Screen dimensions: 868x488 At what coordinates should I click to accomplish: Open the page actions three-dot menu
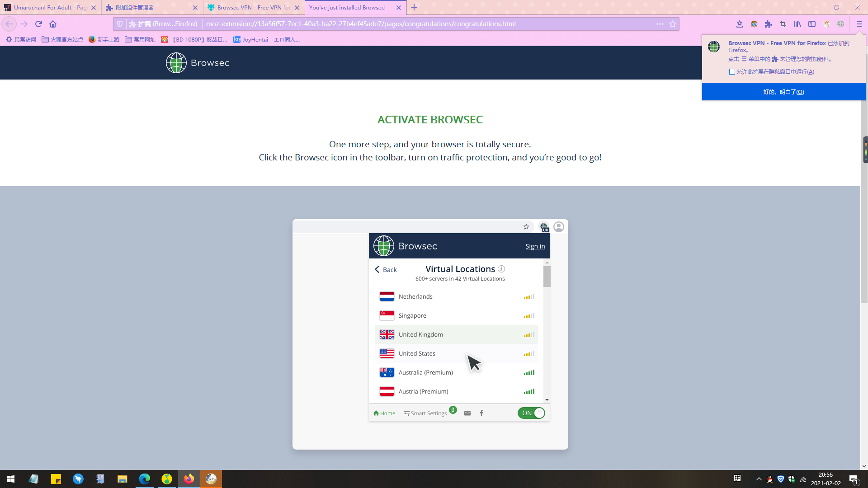click(660, 24)
